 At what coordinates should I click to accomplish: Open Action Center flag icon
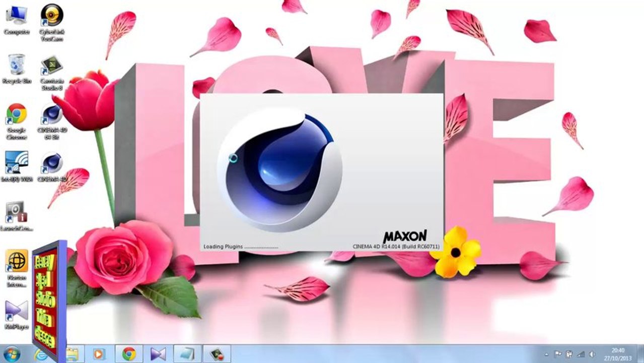[x=558, y=354]
